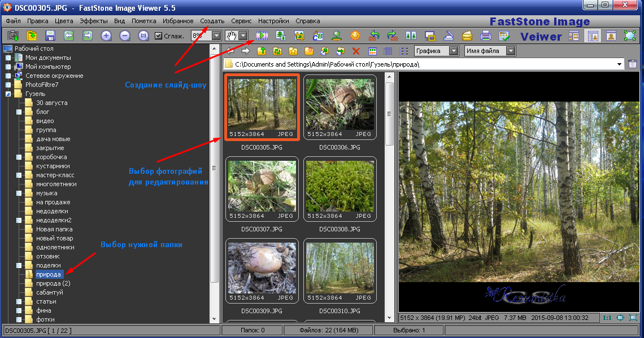Click the Zoom In plus icon
Image resolution: width=644 pixels, height=338 pixels.
pos(106,36)
